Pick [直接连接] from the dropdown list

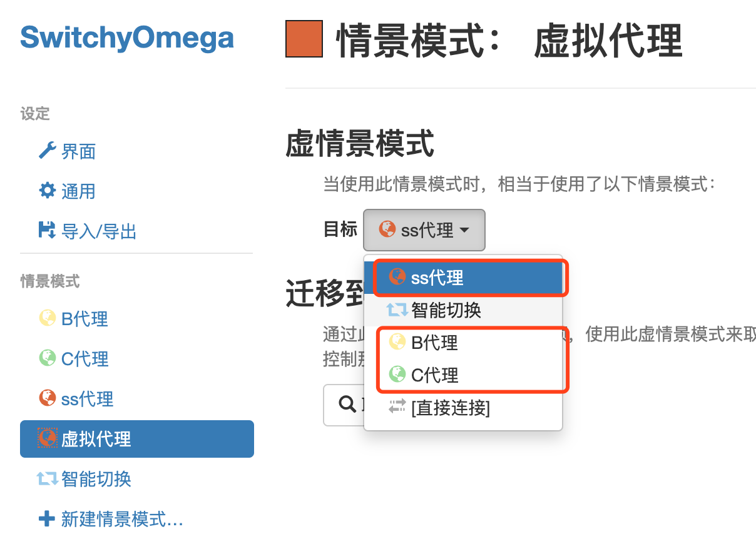(x=463, y=408)
